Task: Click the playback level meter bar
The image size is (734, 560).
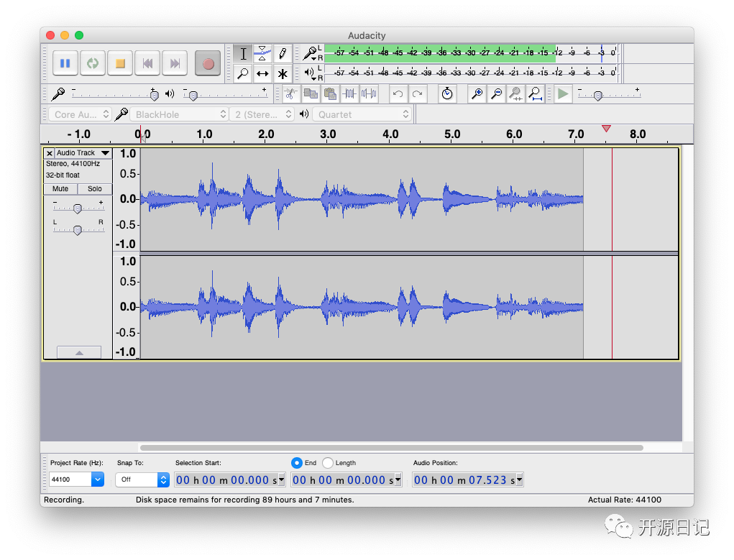Action: pyautogui.click(x=470, y=73)
